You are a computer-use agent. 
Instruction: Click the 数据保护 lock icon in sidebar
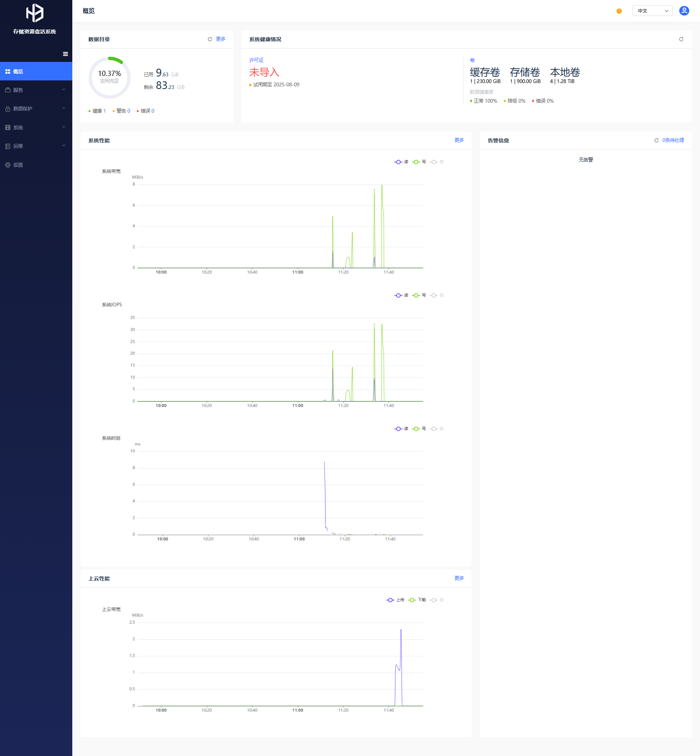pos(7,109)
